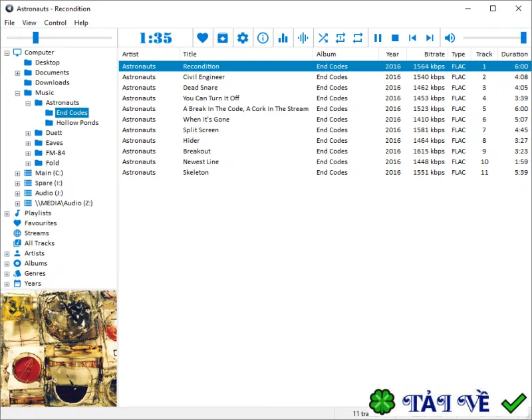Click the archive box toolbar icon

[223, 38]
